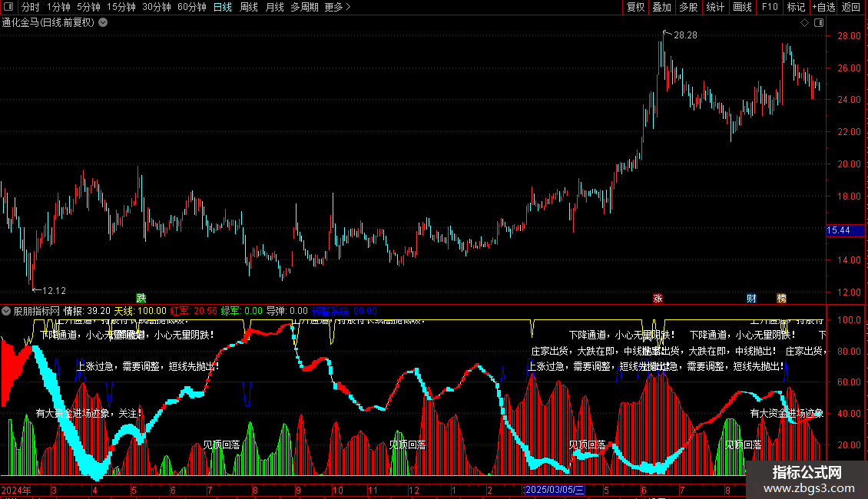This screenshot has width=868, height=499.
Task: Open the 画线 drawing tools
Action: (x=742, y=7)
